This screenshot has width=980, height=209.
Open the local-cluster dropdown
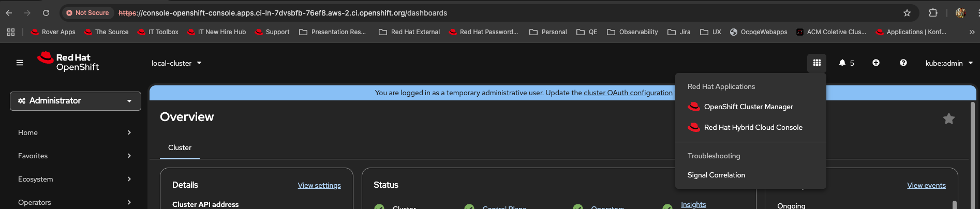(x=176, y=63)
